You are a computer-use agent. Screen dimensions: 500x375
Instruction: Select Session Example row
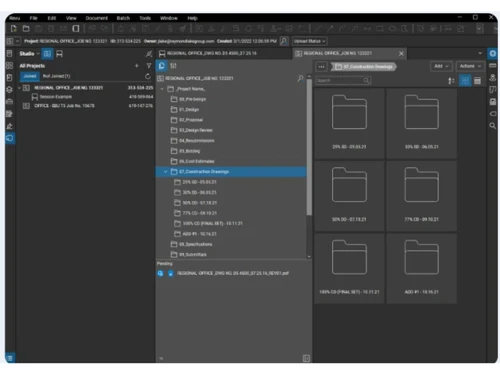(86, 97)
